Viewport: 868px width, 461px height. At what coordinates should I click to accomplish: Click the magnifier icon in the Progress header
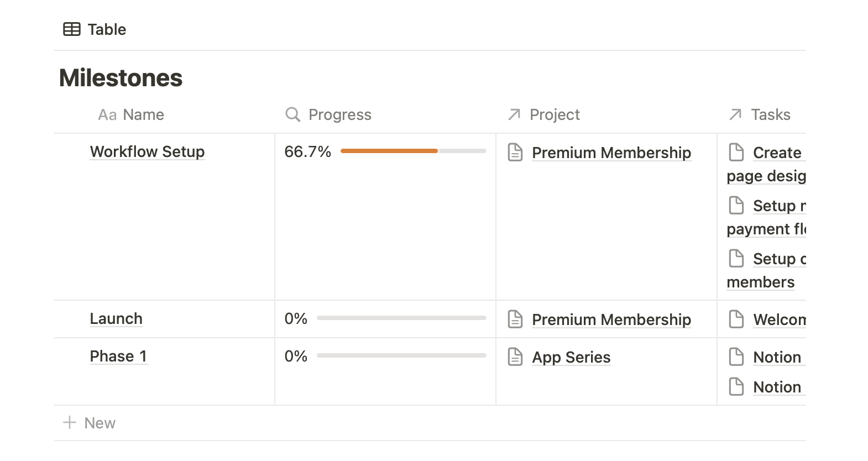(292, 114)
